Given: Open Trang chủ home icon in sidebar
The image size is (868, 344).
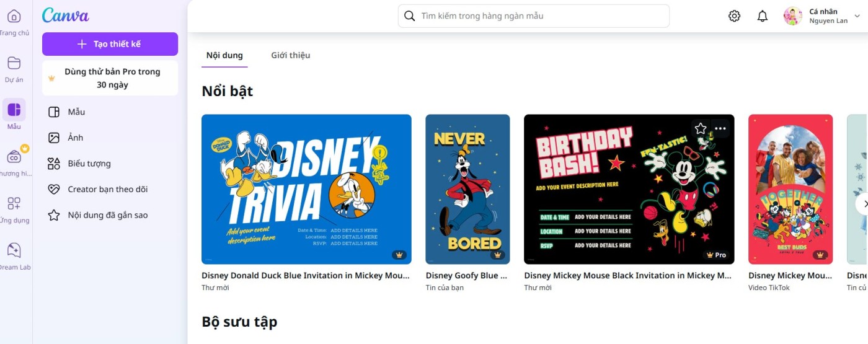Looking at the screenshot, I should coord(14,17).
